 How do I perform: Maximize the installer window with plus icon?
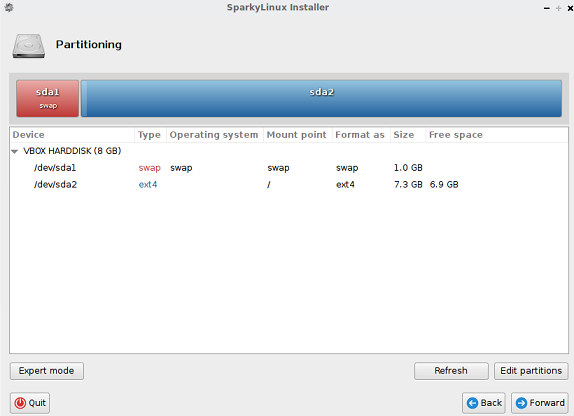click(558, 8)
